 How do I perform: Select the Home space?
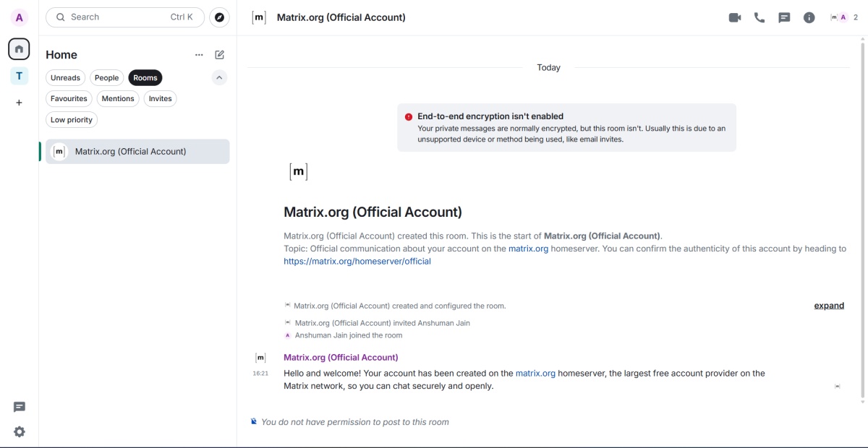[x=19, y=48]
